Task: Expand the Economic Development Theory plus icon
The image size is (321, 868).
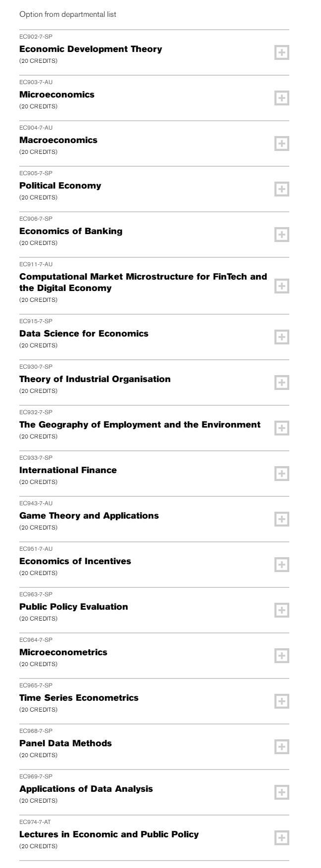Action: [281, 52]
